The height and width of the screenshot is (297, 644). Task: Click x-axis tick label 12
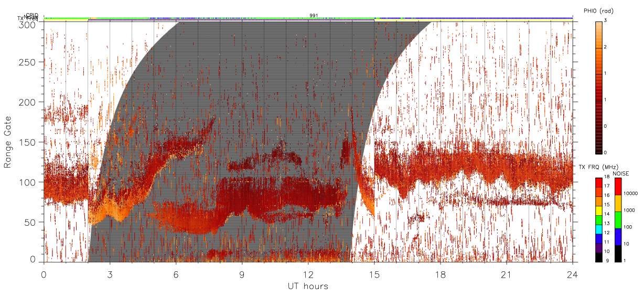click(x=308, y=274)
